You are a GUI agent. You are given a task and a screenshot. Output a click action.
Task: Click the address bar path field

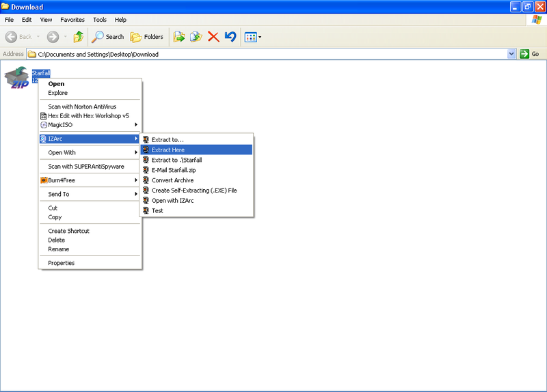coord(267,54)
